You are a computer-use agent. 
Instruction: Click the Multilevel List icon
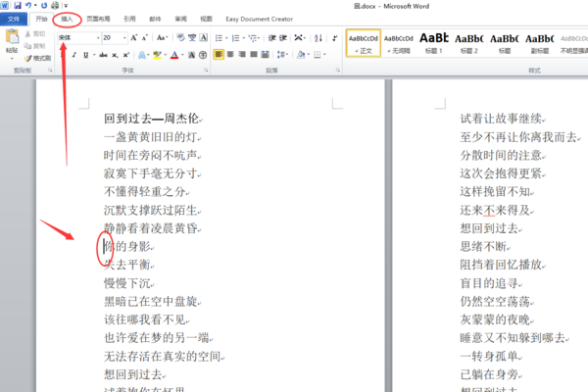(x=253, y=38)
